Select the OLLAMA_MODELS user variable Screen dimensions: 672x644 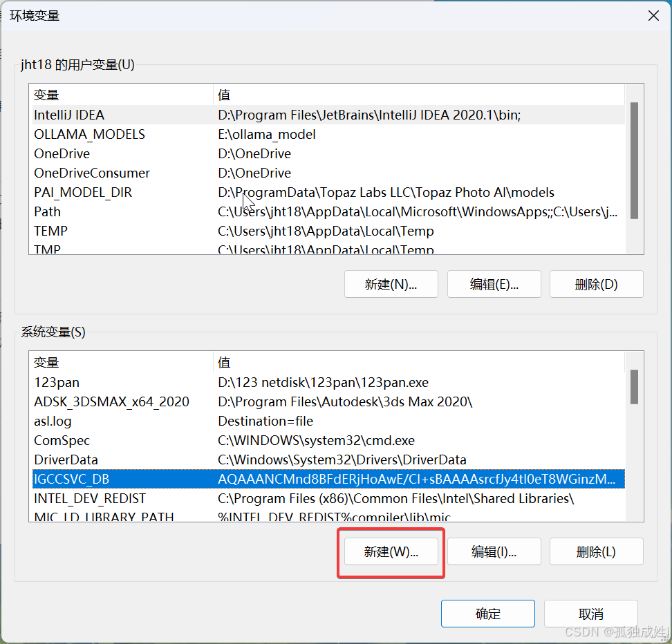click(x=138, y=134)
